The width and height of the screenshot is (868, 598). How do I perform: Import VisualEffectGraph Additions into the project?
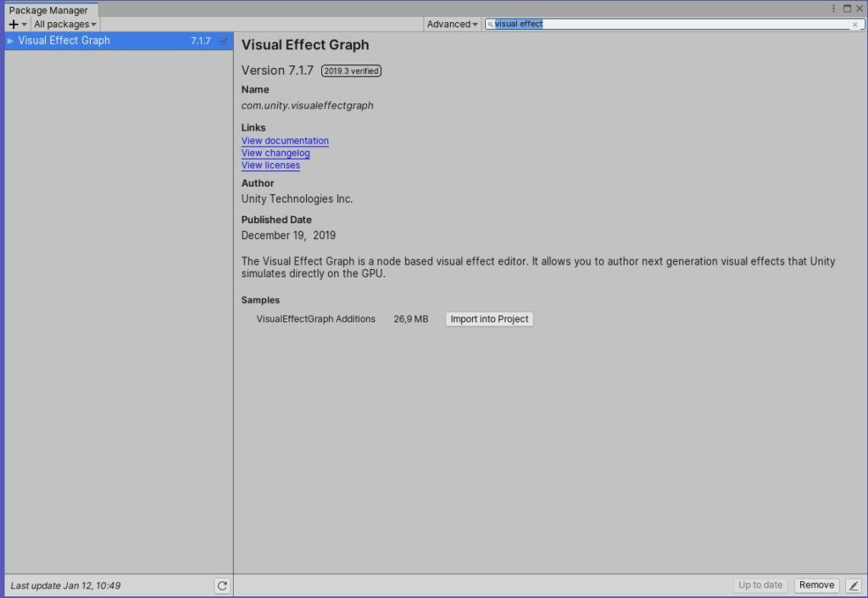489,319
